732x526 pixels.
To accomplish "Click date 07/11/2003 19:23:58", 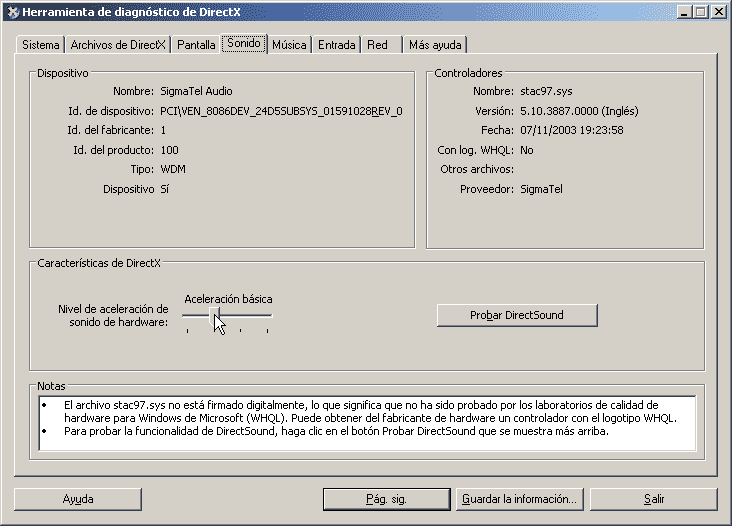I will pyautogui.click(x=571, y=130).
